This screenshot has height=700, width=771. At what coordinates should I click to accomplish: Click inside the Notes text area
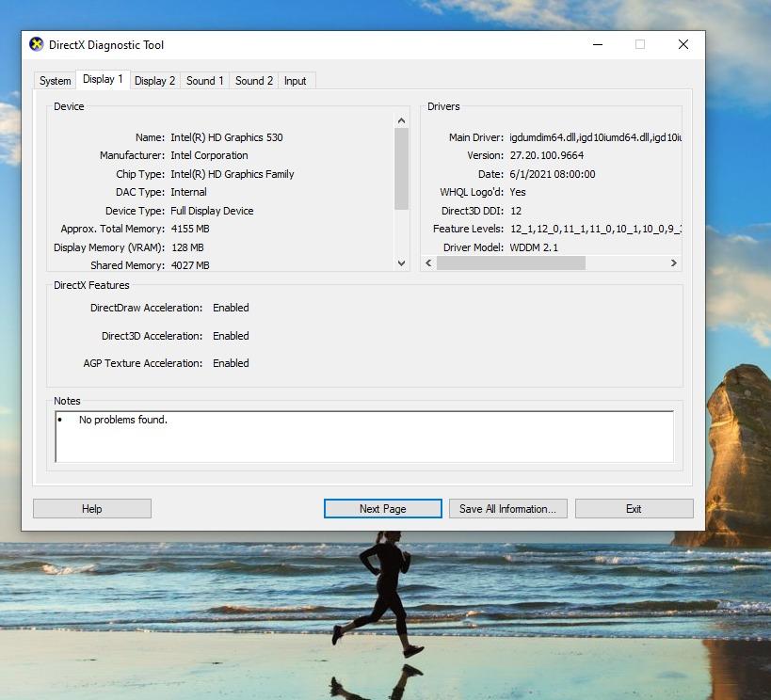click(364, 437)
